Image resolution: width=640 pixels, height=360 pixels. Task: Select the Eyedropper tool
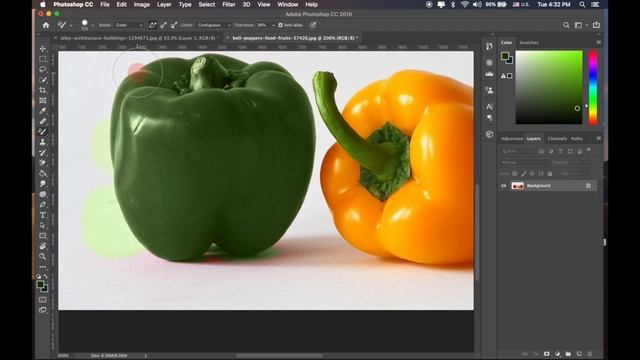(42, 111)
